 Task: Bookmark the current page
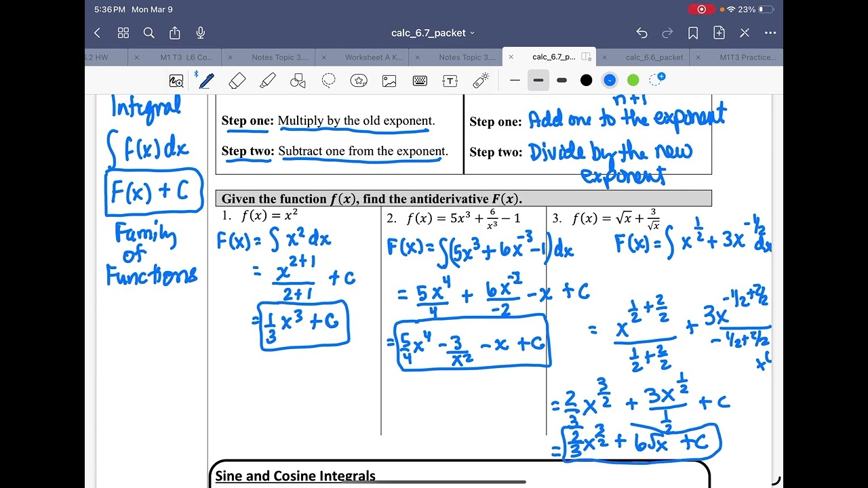click(693, 33)
